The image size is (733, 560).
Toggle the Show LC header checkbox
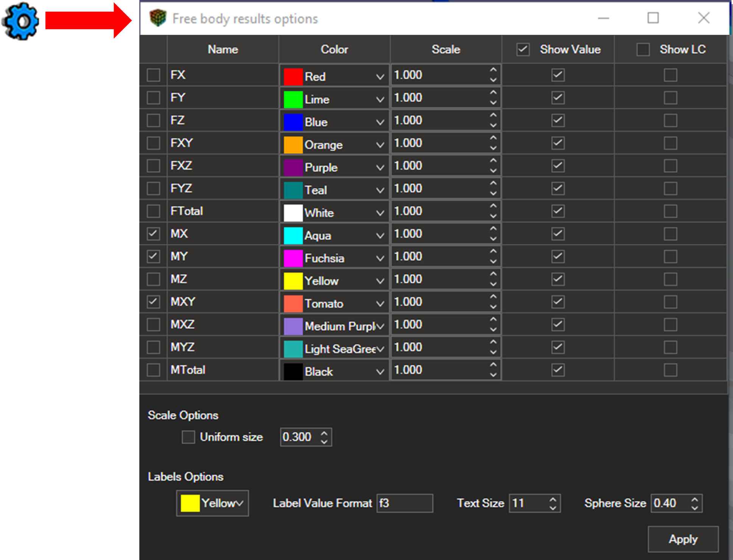[x=643, y=49]
